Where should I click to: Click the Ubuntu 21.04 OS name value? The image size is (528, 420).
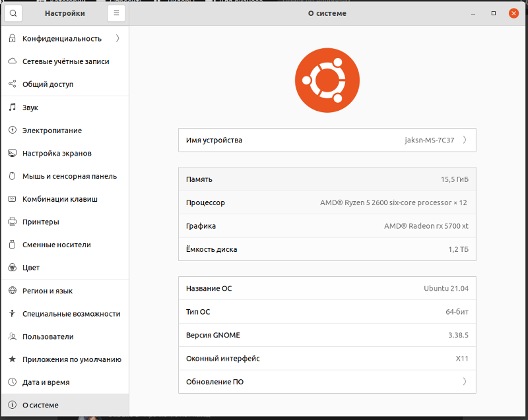click(x=446, y=288)
